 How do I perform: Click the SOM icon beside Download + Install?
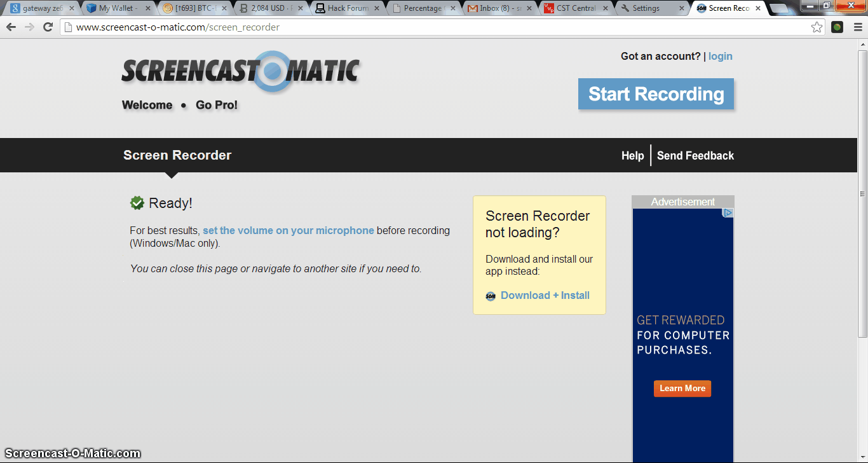tap(491, 296)
